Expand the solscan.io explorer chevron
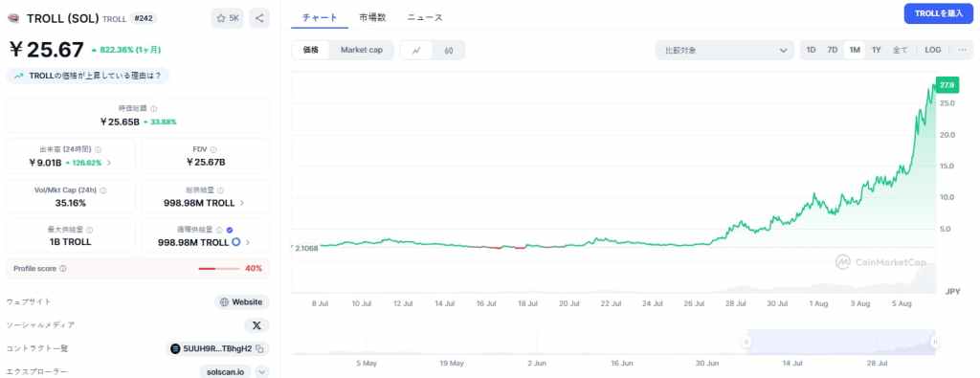980x378 pixels. click(x=262, y=371)
